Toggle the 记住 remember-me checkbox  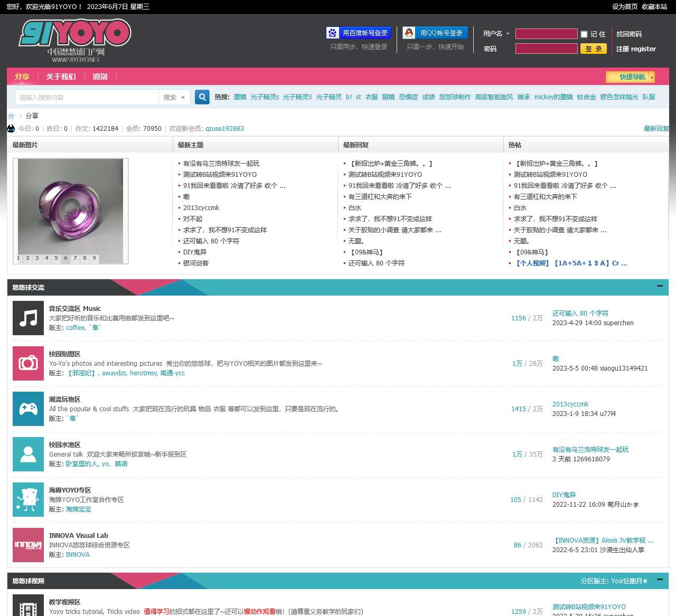tap(584, 34)
